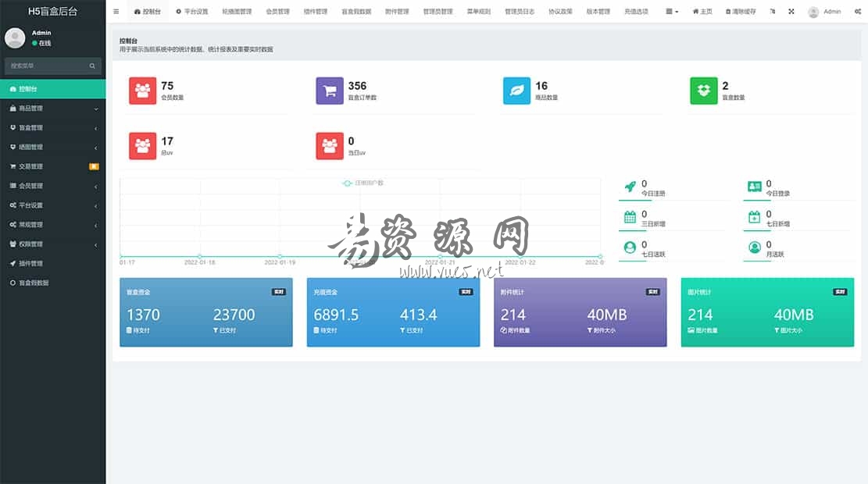Click the 23700 value in blue card

pos(234,315)
